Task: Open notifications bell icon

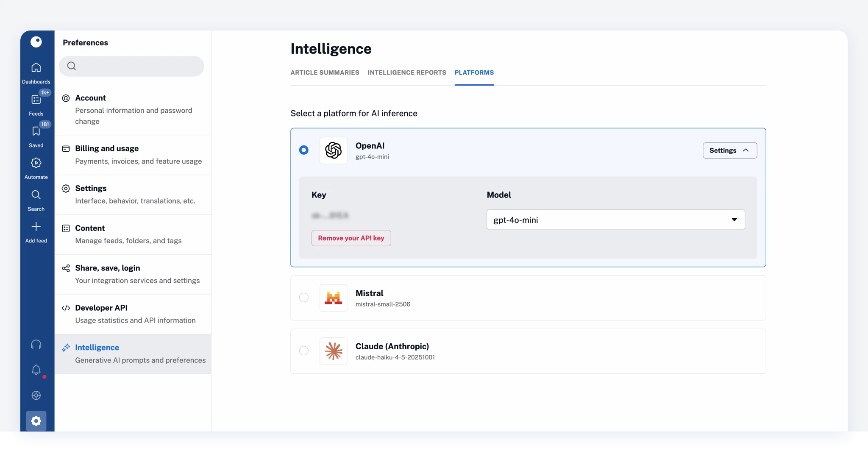Action: [36, 370]
